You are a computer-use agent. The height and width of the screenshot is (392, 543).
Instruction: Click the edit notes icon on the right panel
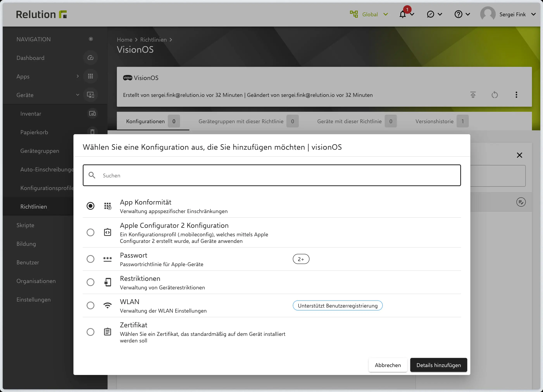(x=521, y=202)
